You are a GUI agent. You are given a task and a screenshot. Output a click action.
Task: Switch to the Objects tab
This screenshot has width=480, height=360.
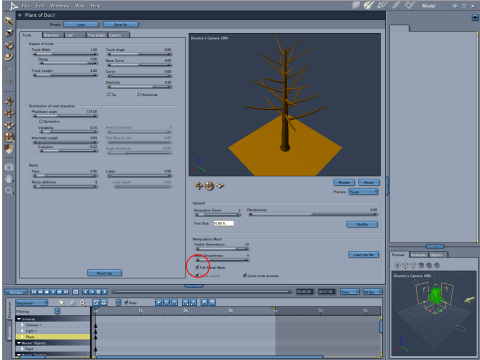(438, 255)
